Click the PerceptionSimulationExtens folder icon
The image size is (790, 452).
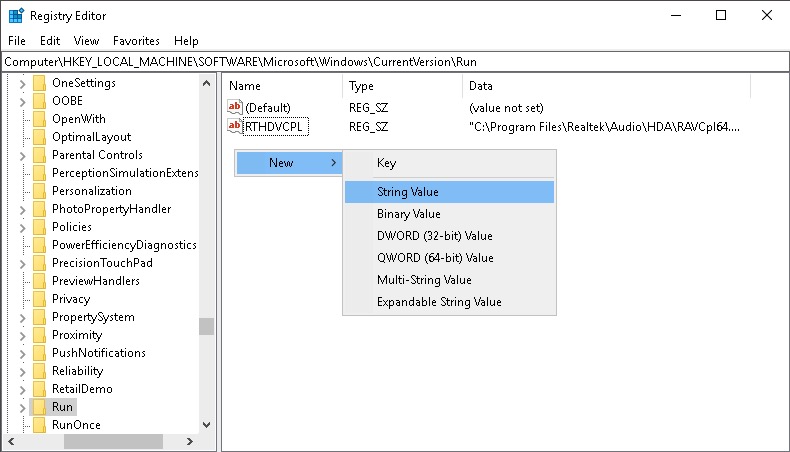(x=39, y=173)
